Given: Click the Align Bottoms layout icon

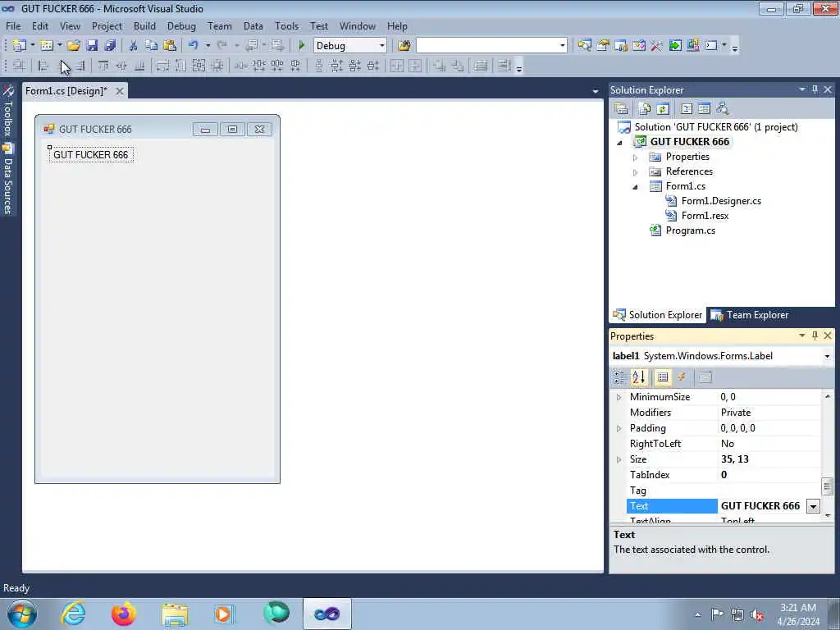Looking at the screenshot, I should coord(139,66).
